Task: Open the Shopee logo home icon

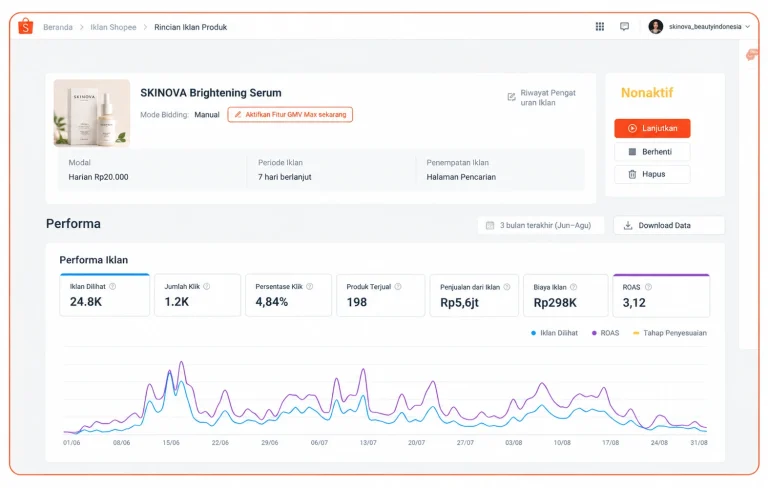Action: [25, 26]
